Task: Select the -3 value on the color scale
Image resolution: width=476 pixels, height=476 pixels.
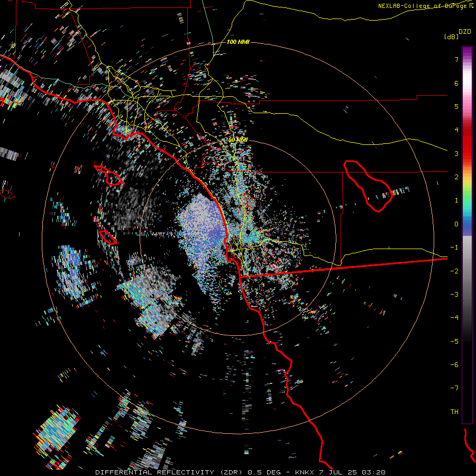Action: (454, 295)
